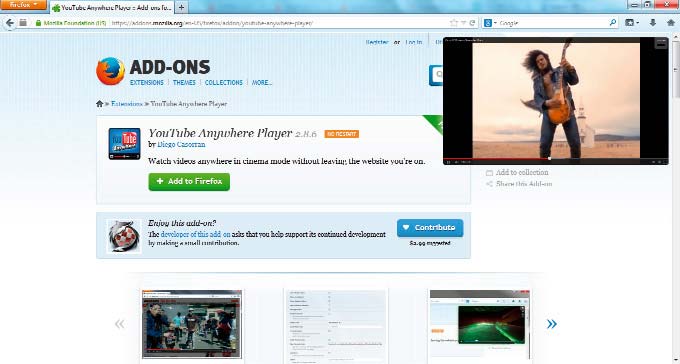Open the downloads arrow in toolbar
Image resolution: width=680 pixels, height=364 pixels.
653,23
